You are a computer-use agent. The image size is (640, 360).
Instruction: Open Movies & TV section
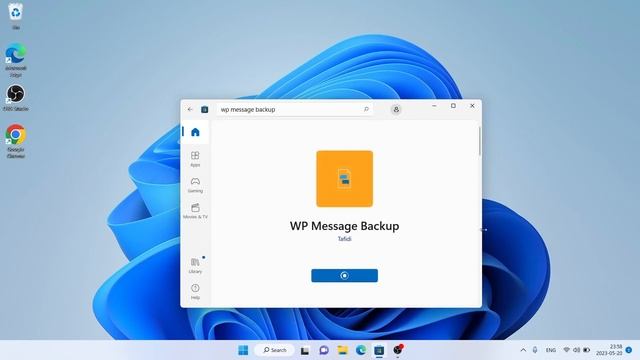tap(195, 211)
